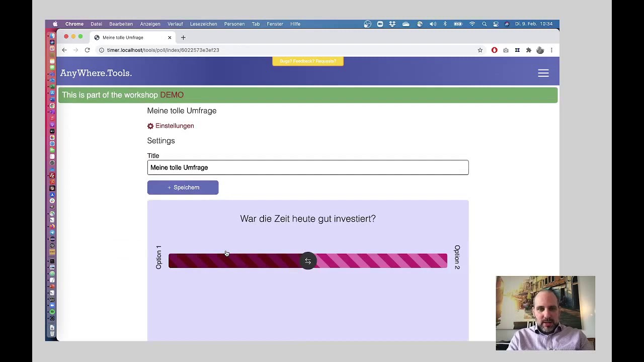Viewport: 644px width, 362px height.
Task: Open the Wi-Fi status menu
Action: tap(472, 24)
